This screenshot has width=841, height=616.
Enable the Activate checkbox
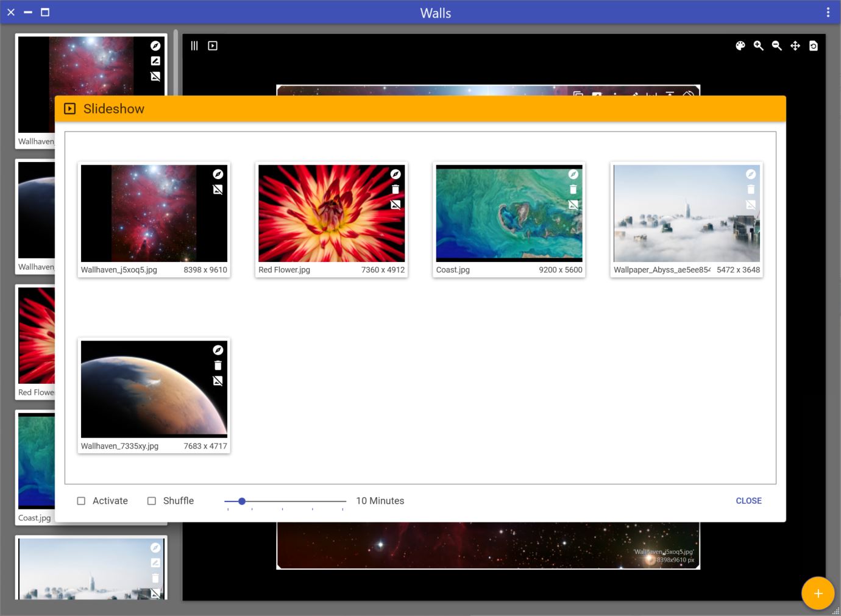coord(81,501)
